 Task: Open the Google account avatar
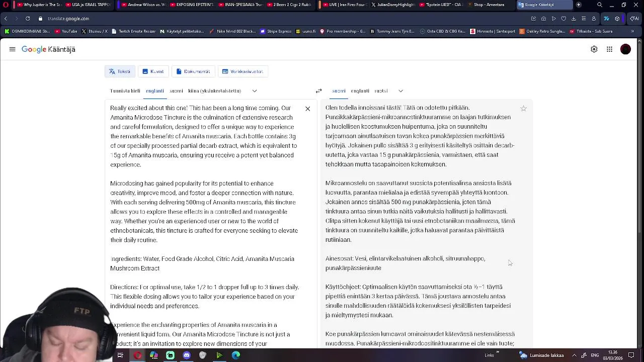pyautogui.click(x=625, y=49)
